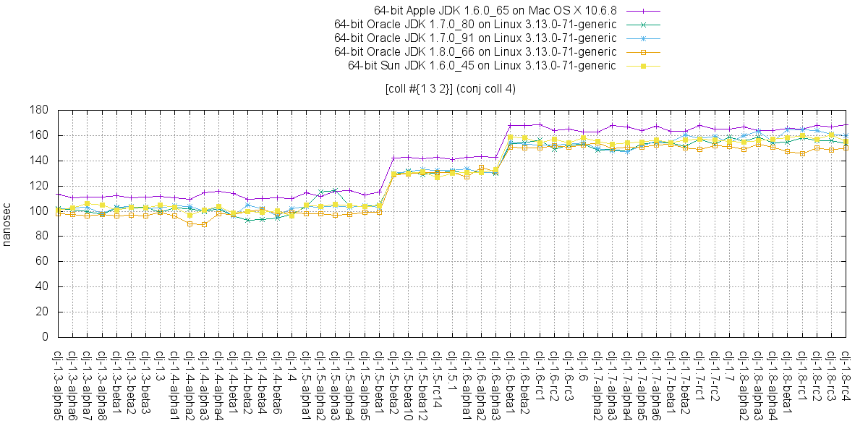Click the chart title '[coll #{1 3 2}] (conj coll 4)'
Viewport: 868px width, 434px height.
(x=450, y=89)
